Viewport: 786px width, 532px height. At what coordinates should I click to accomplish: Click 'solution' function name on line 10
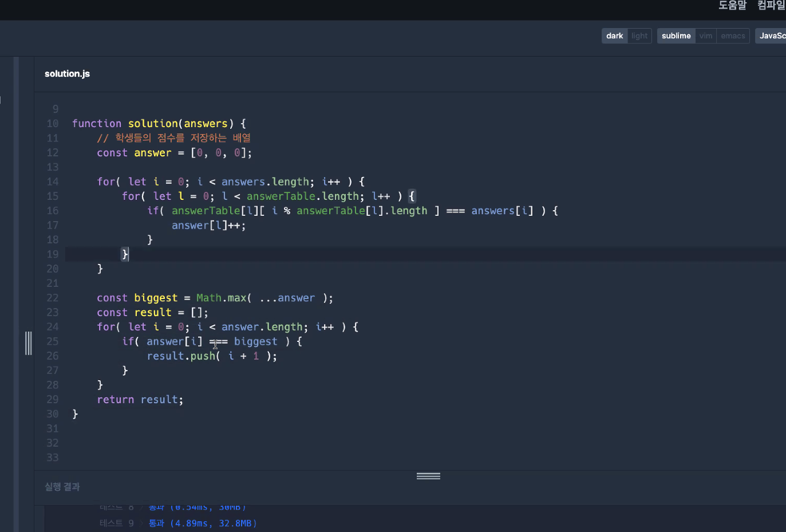click(x=153, y=124)
